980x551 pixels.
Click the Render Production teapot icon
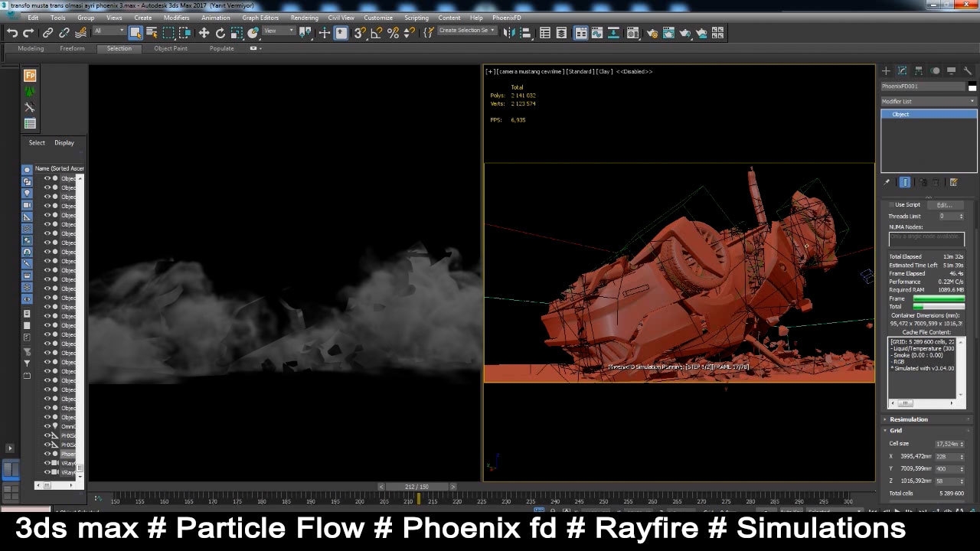[685, 33]
